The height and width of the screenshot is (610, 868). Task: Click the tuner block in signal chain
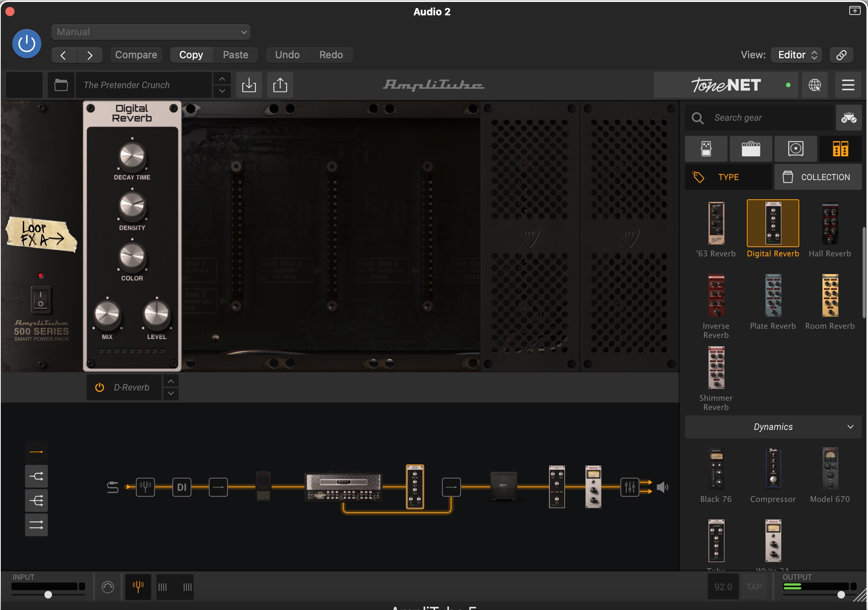pos(146,487)
